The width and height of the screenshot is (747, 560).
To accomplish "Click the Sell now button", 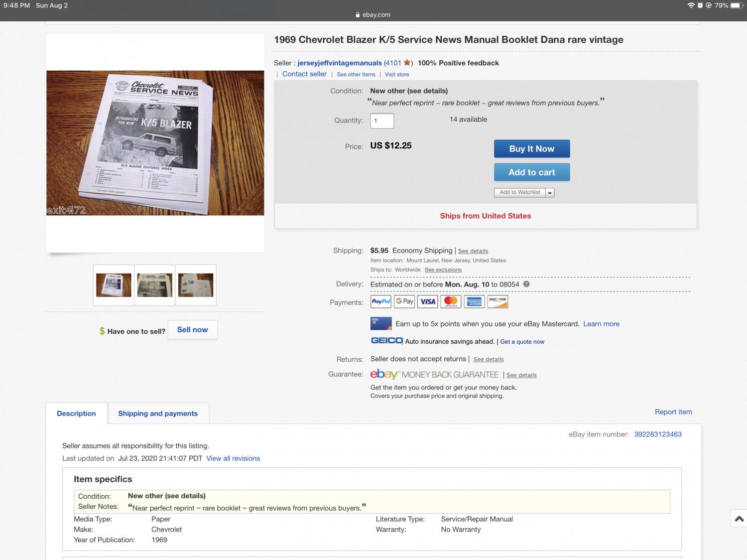I will pos(192,330).
